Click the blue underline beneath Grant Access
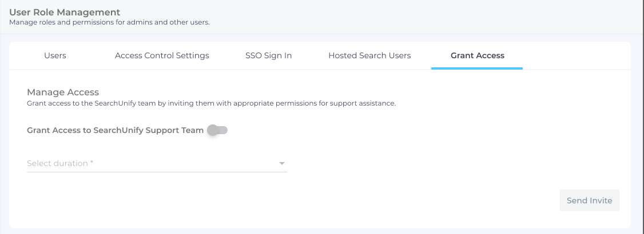The image size is (644, 234). point(477,68)
